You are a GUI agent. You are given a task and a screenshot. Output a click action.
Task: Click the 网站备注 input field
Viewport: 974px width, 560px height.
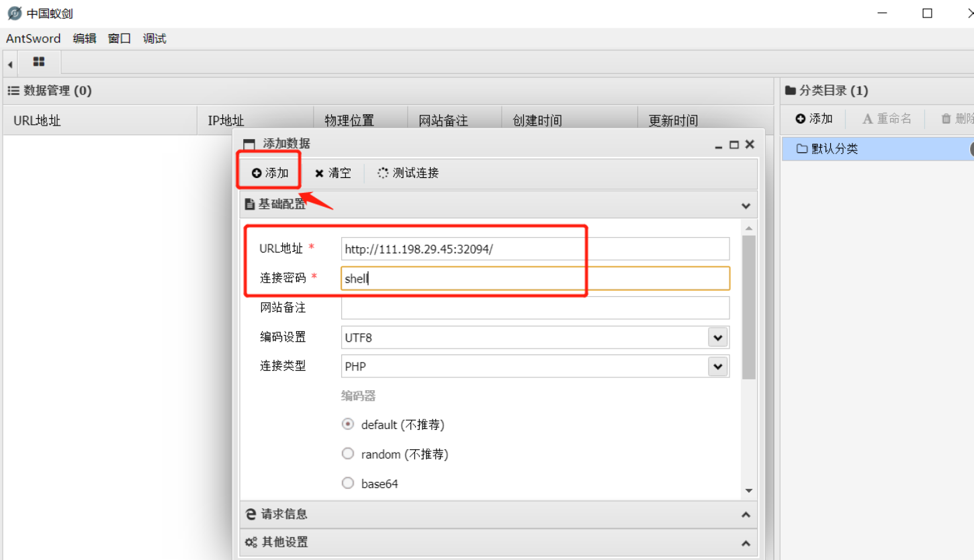(535, 308)
